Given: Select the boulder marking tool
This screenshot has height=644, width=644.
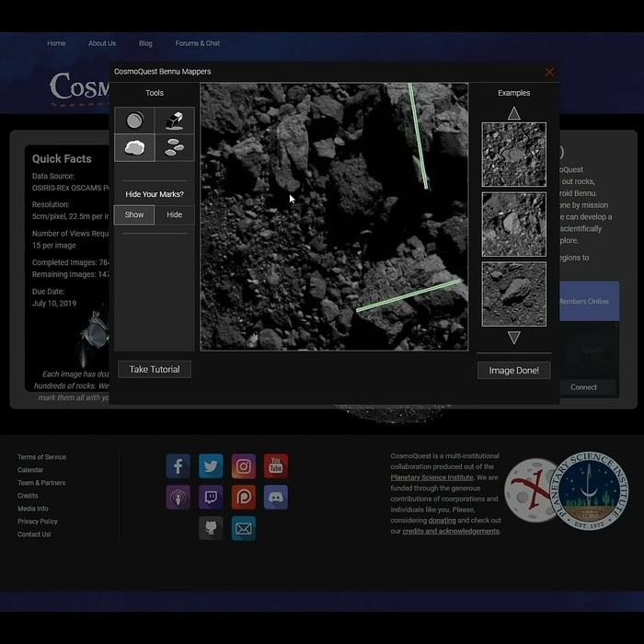Looking at the screenshot, I should point(134,147).
